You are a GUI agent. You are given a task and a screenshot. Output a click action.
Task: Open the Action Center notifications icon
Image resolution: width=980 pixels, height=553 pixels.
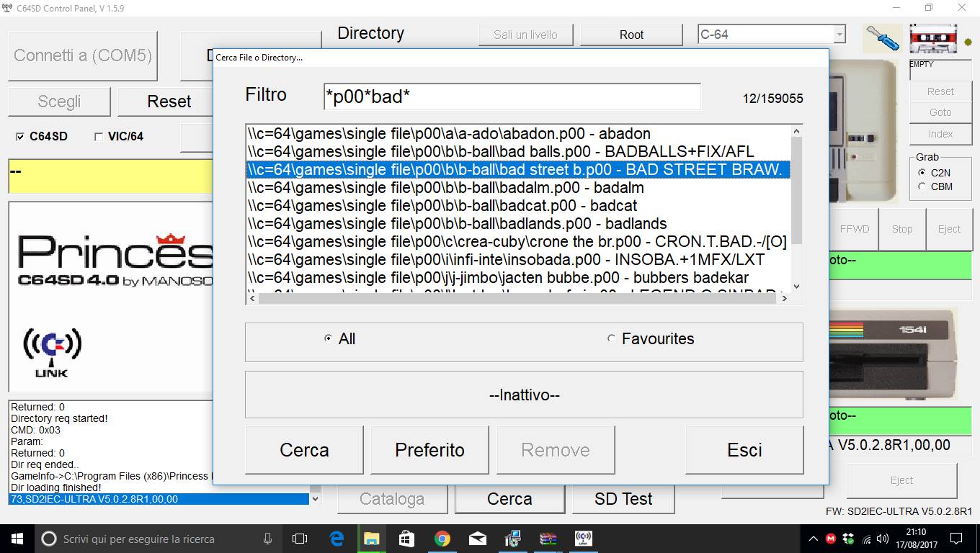[x=956, y=538]
